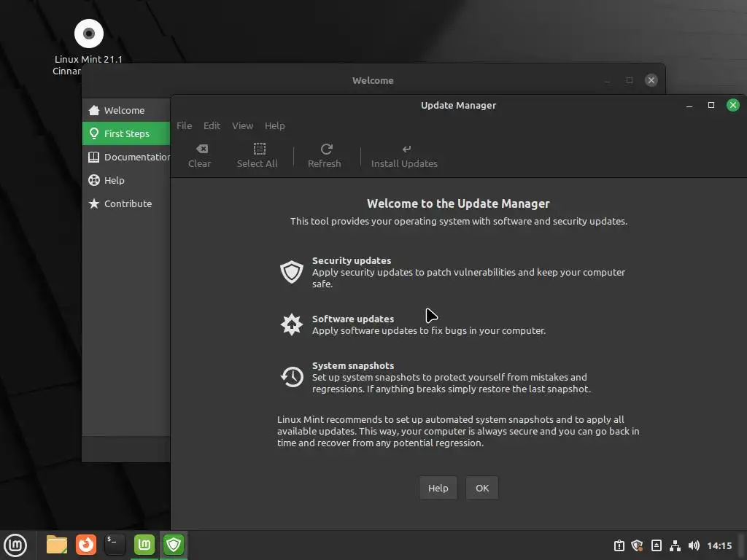Select Documentation in Welcome sidebar
Viewport: 747px width, 560px height.
pyautogui.click(x=126, y=157)
